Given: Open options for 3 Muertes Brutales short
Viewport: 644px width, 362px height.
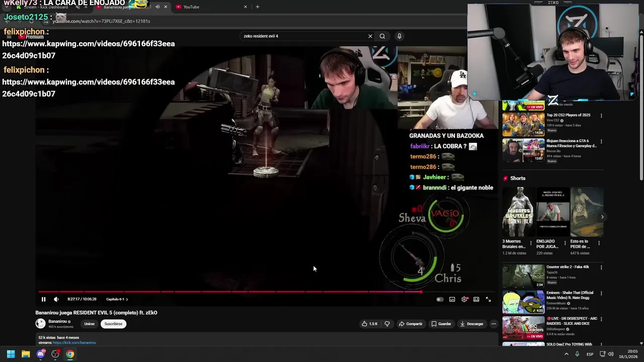Looking at the screenshot, I should click(x=531, y=243).
